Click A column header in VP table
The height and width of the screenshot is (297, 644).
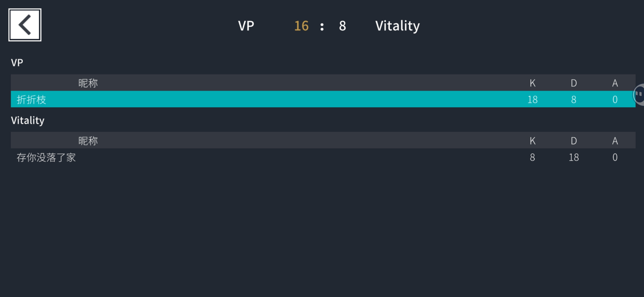pos(615,83)
